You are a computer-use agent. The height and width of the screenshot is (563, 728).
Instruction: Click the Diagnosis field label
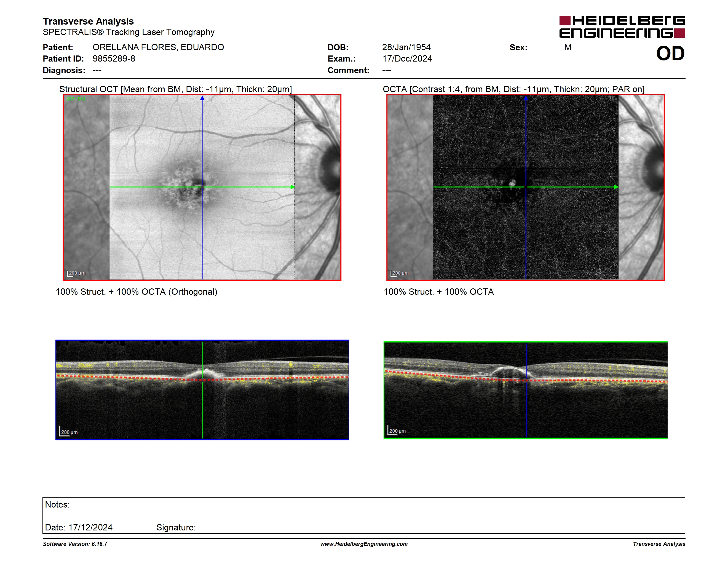(x=64, y=70)
